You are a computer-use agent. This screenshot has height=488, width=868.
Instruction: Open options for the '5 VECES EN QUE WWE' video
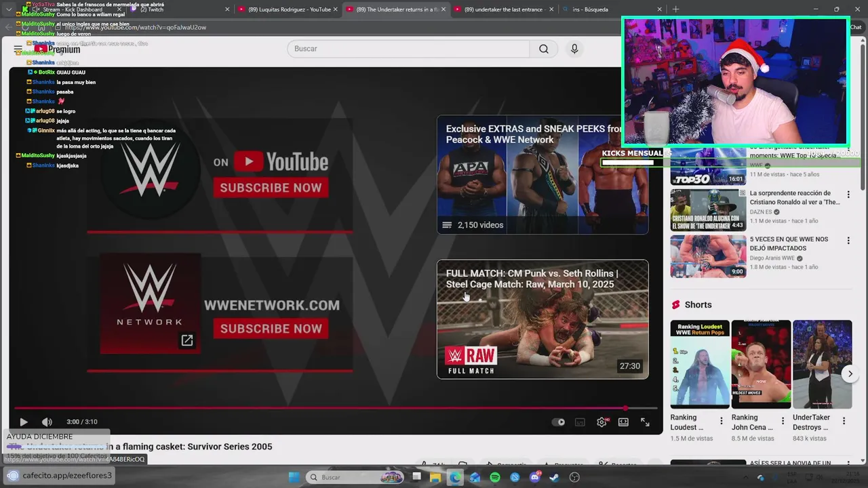click(848, 241)
